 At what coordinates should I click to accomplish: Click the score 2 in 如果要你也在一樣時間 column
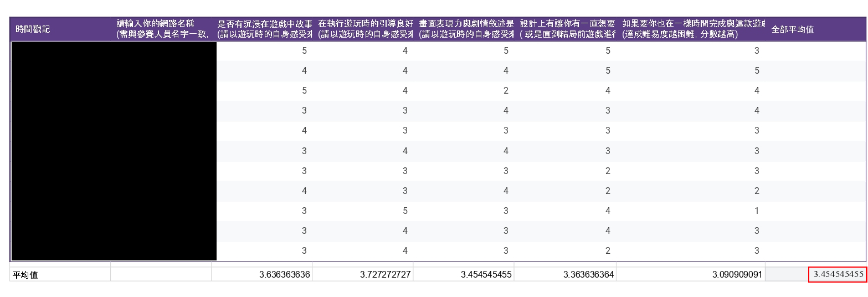pos(757,191)
